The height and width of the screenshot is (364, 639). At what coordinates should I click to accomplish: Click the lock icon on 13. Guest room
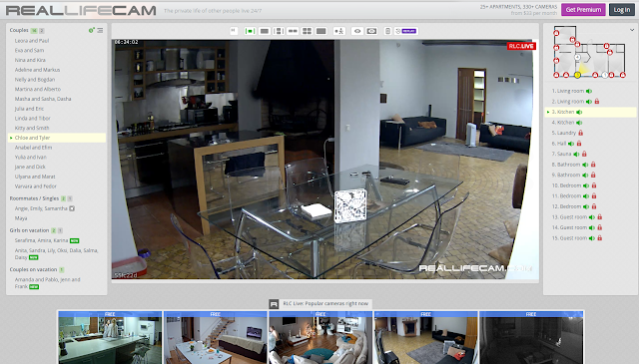click(599, 217)
